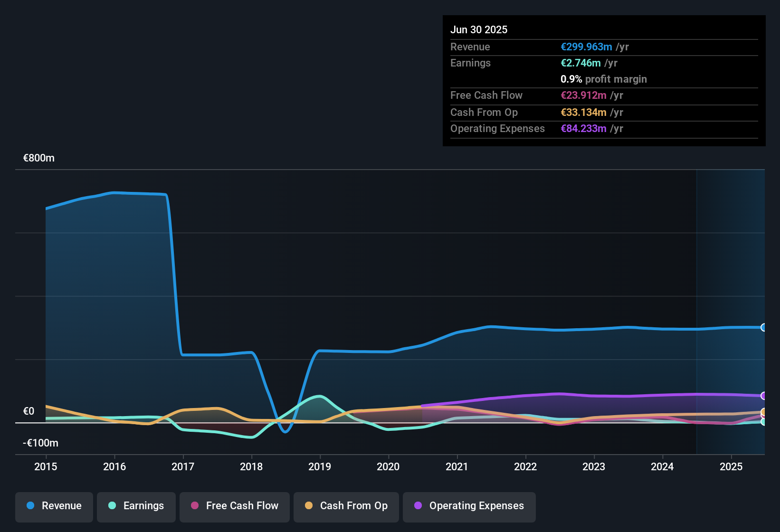Click the purple Operating Expenses endpoint marker
Viewport: 780px width, 532px height.
(763, 395)
